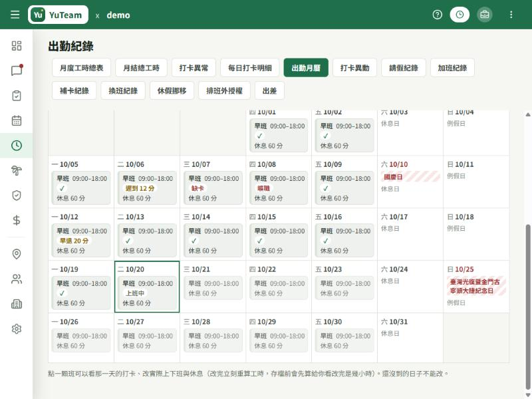
Task: Open the 10/13 早班 shift card
Action: pos(147,241)
